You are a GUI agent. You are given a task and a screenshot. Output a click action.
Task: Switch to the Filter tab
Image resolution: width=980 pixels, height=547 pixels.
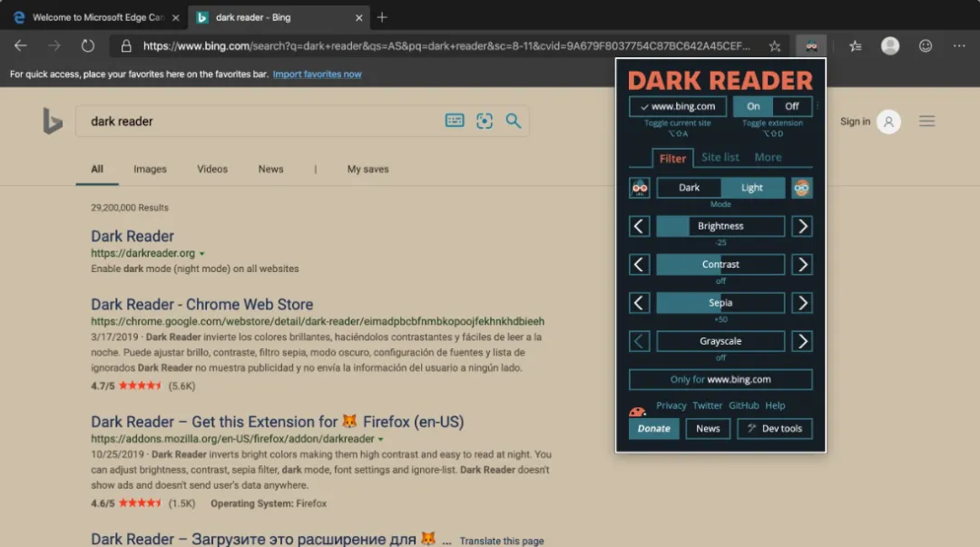click(672, 158)
